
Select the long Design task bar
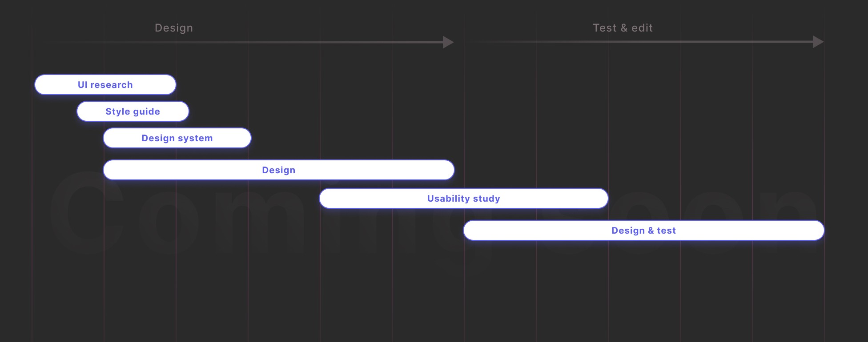pyautogui.click(x=279, y=170)
